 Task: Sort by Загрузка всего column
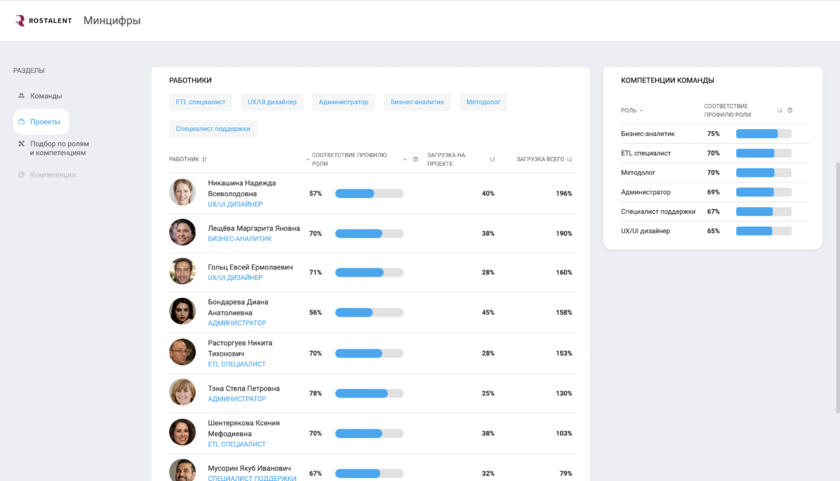(569, 159)
